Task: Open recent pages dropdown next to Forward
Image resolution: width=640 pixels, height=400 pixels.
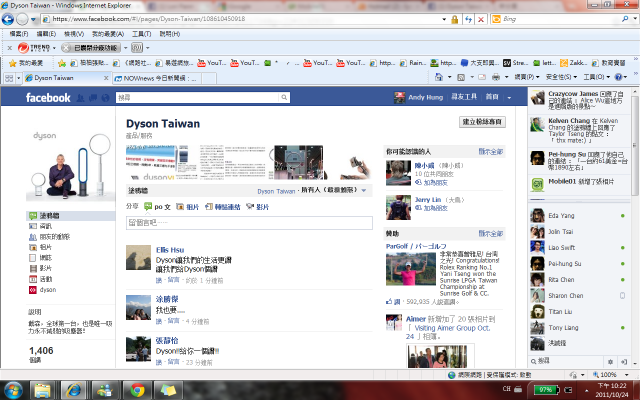Action: 33,19
